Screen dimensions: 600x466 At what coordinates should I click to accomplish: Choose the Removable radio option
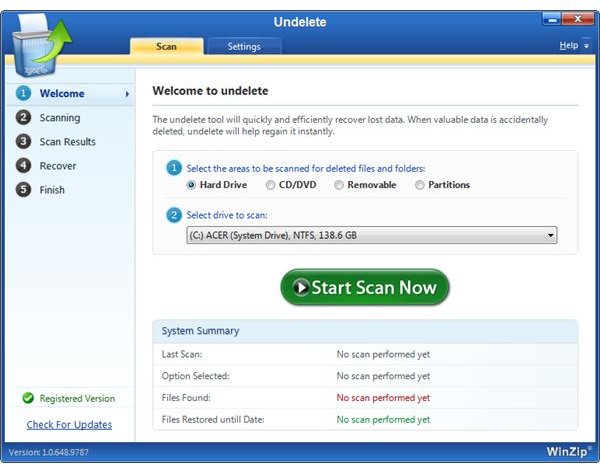(x=339, y=185)
